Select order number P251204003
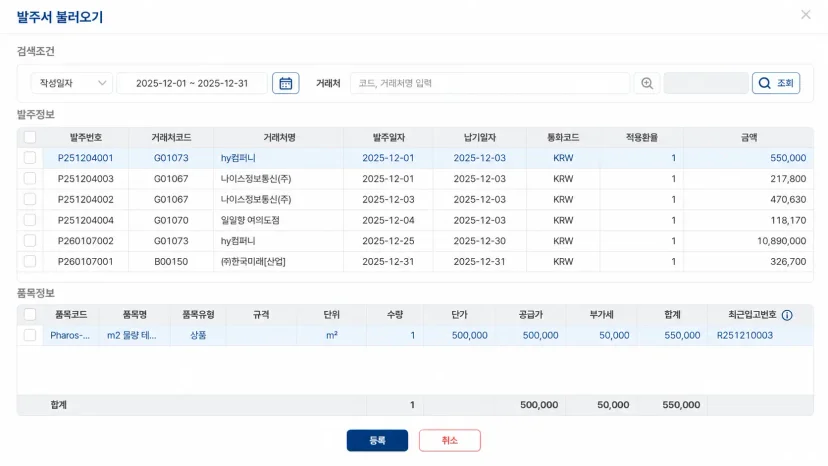This screenshot has height=466, width=828. pos(86,179)
